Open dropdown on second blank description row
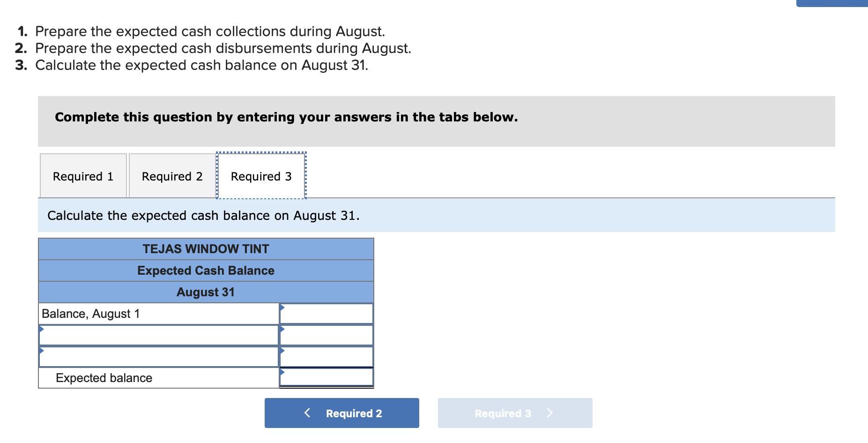Screen dimensions: 868x443 click(41, 330)
